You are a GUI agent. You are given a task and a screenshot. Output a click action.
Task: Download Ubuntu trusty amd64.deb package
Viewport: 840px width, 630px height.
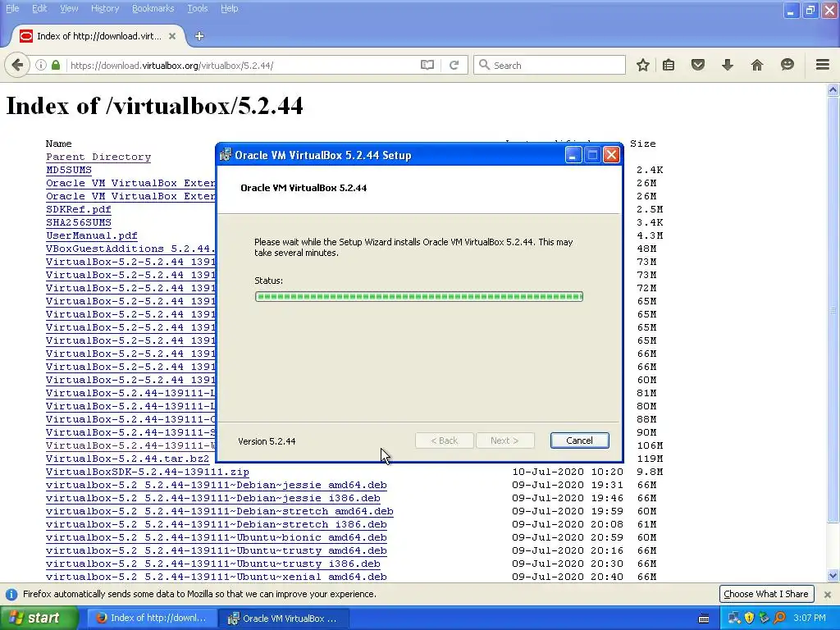[216, 550]
